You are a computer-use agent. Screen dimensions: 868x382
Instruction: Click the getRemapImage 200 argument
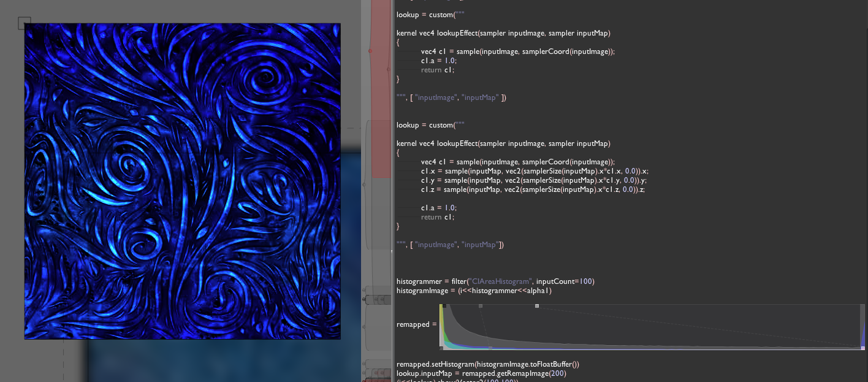555,373
